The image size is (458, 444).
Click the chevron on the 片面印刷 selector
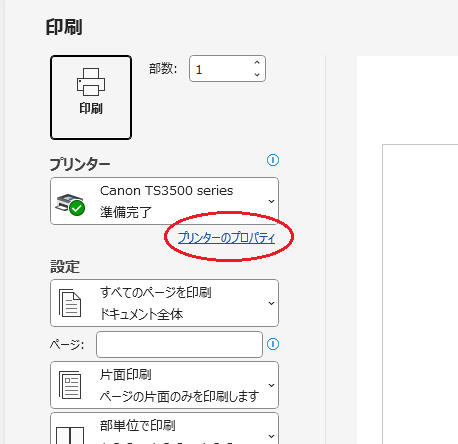(x=271, y=385)
